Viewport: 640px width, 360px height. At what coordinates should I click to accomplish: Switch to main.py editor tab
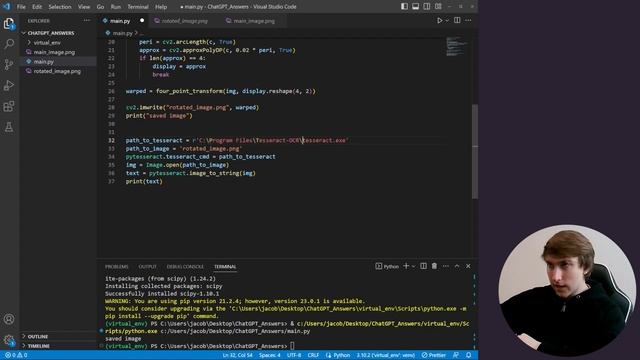[x=123, y=21]
